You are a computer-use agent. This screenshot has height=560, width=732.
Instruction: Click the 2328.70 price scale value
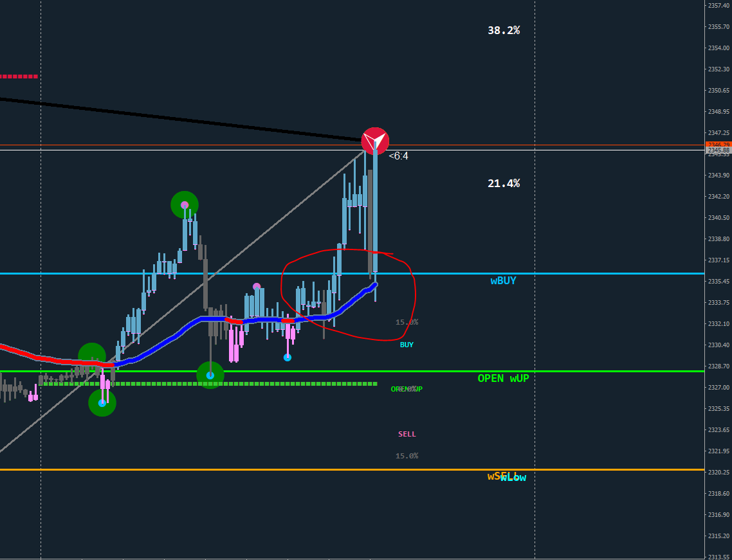(718, 366)
